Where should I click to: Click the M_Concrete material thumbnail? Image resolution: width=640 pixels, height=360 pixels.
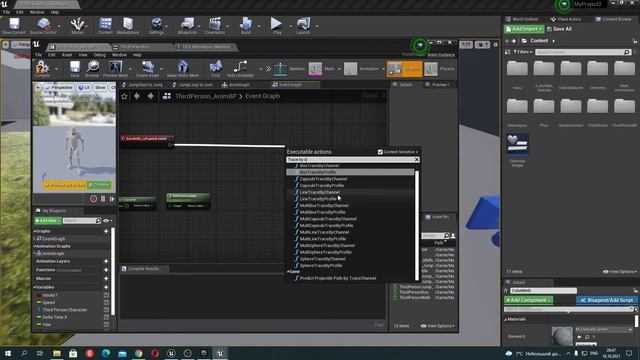click(x=562, y=336)
